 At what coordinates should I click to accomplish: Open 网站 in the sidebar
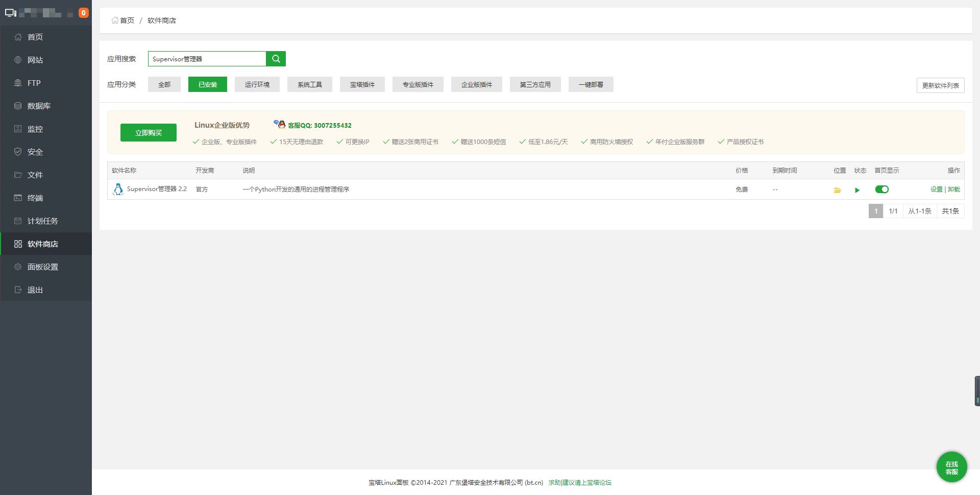(x=46, y=60)
